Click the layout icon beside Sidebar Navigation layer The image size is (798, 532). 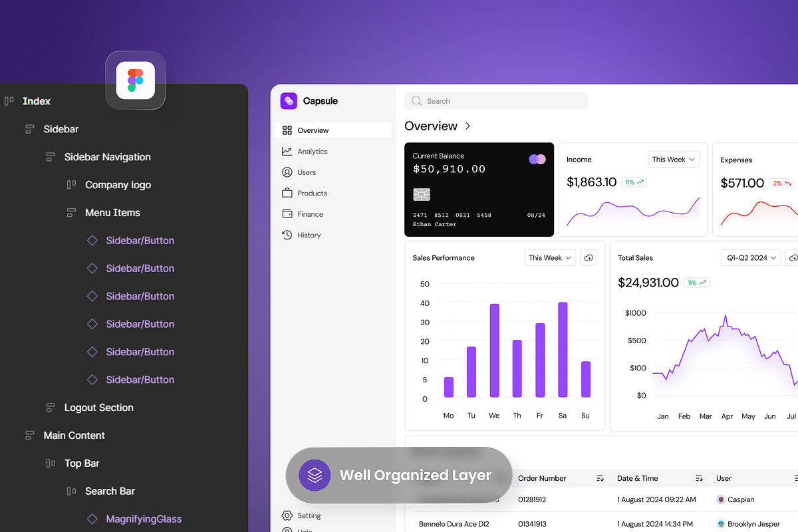[x=51, y=157]
